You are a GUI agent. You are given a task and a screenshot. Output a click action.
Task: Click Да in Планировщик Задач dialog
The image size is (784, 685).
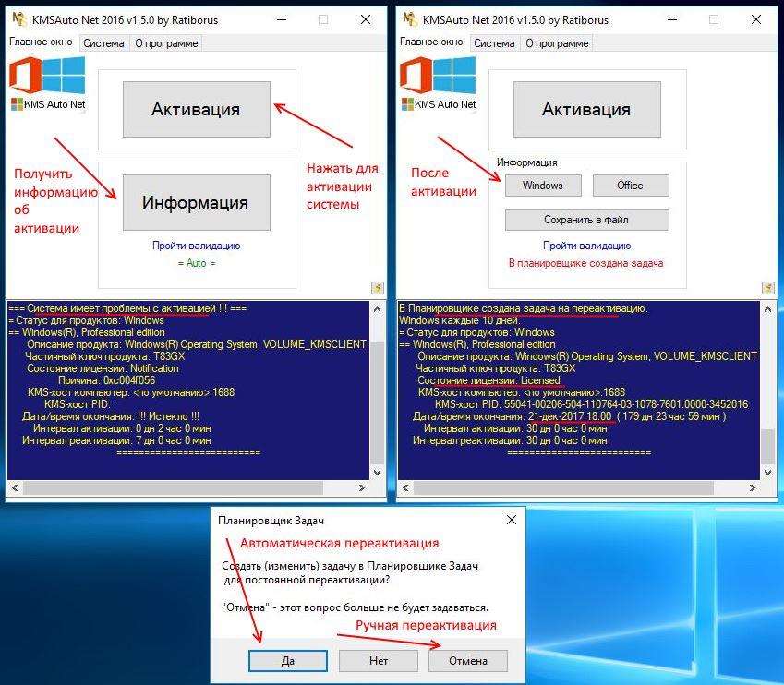pos(288,661)
